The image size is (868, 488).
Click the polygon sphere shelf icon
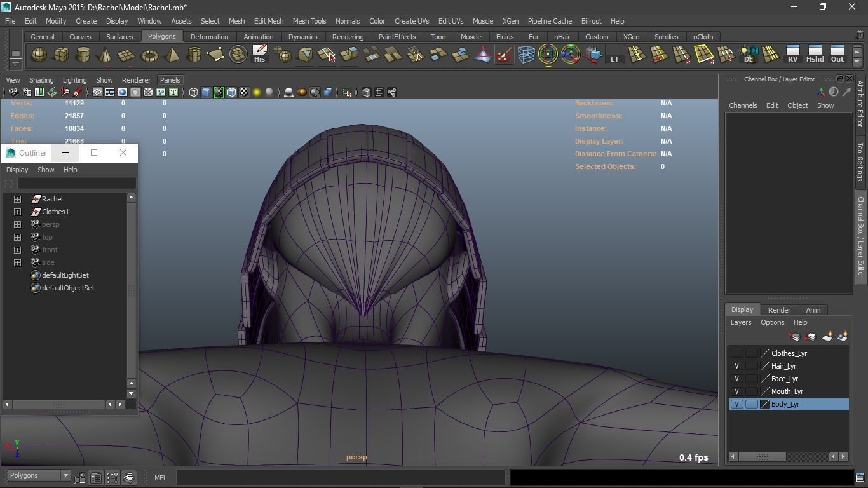pos(39,55)
